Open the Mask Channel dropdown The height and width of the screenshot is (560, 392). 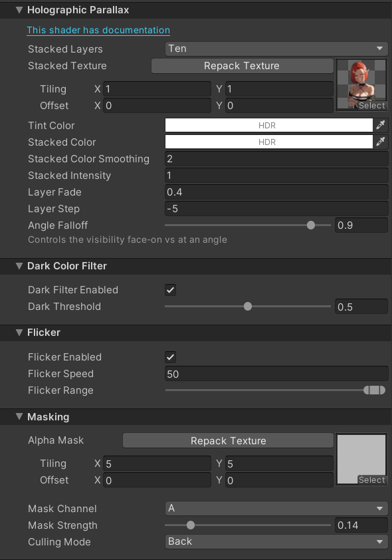pyautogui.click(x=276, y=508)
